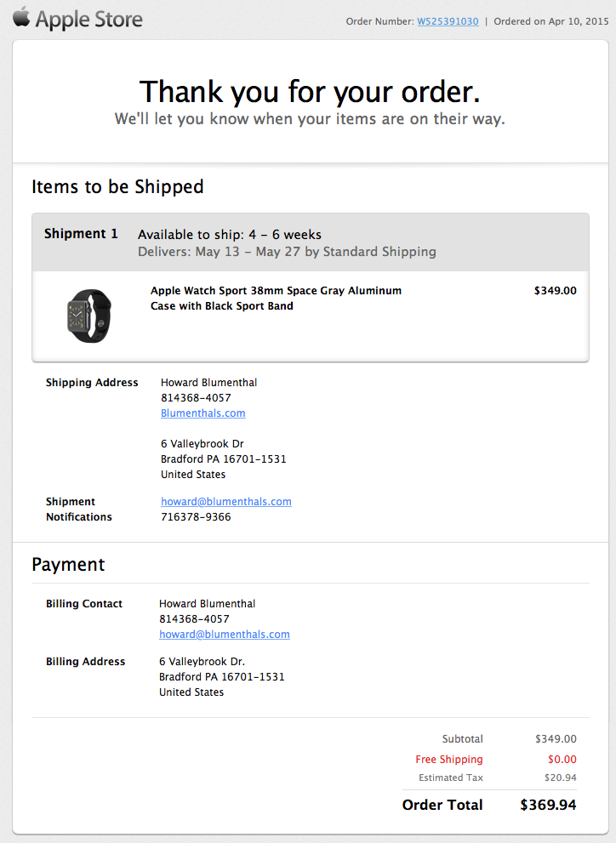Click the Shipment 1 header label

click(x=81, y=234)
